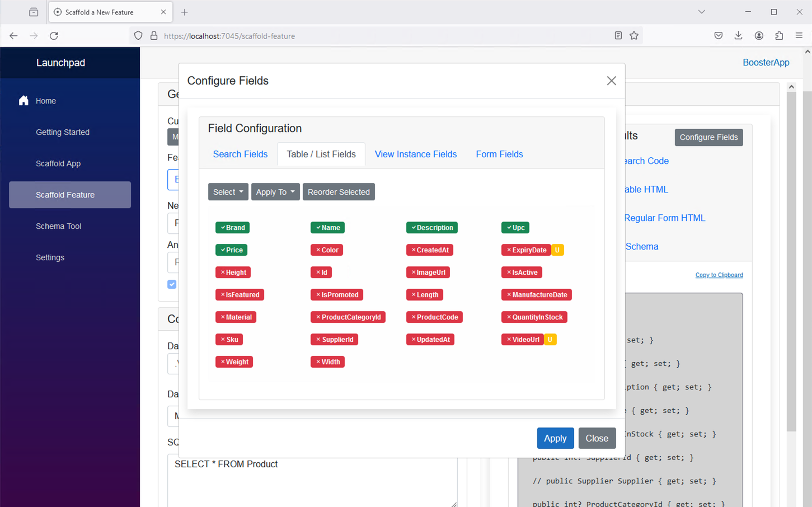
Task: Switch to the Search Fields tab
Action: [x=240, y=154]
